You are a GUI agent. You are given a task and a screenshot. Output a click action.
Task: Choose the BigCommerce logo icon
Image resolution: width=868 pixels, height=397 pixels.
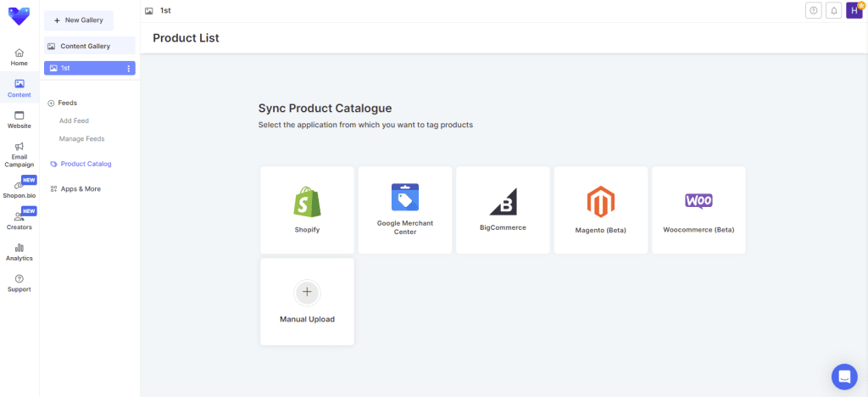503,201
